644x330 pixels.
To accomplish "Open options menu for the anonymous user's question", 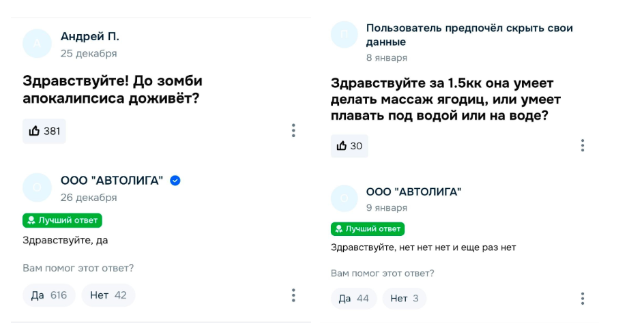I will click(x=582, y=145).
